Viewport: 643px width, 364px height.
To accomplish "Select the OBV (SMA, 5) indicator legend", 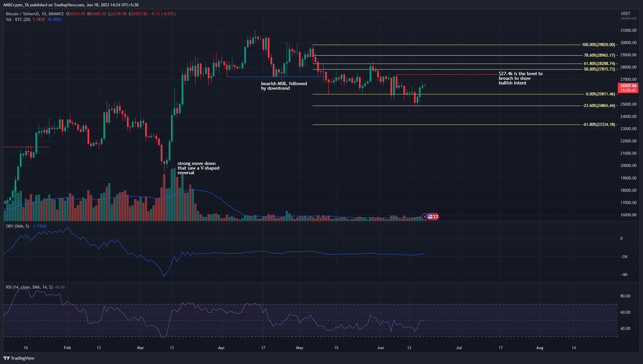I will [18, 226].
